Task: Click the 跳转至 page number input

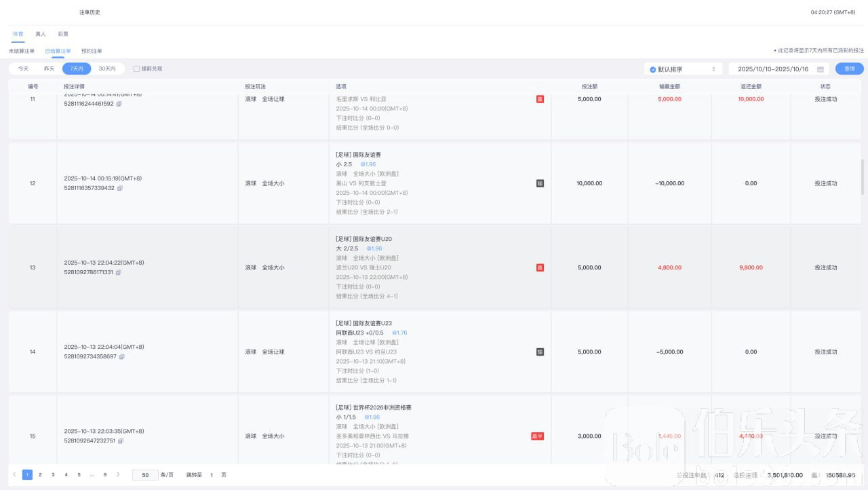Action: point(212,475)
